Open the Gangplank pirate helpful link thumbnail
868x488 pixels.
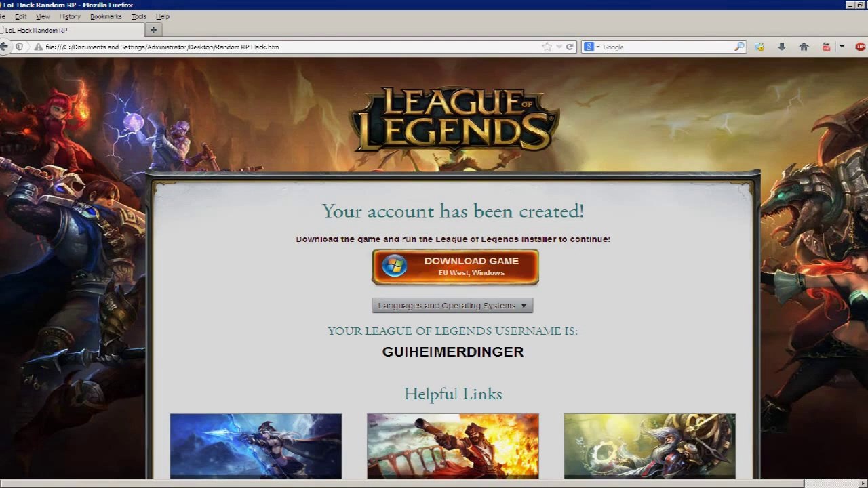pos(453,446)
